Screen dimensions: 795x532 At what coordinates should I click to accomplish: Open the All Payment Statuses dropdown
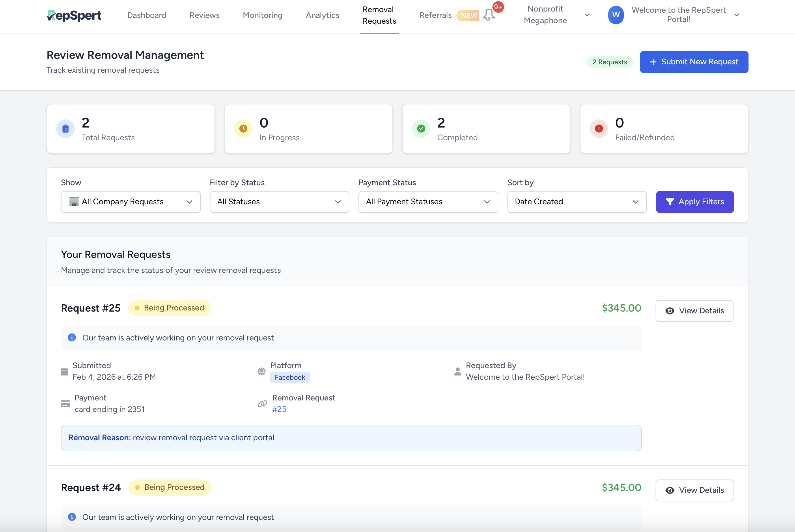[x=428, y=202]
